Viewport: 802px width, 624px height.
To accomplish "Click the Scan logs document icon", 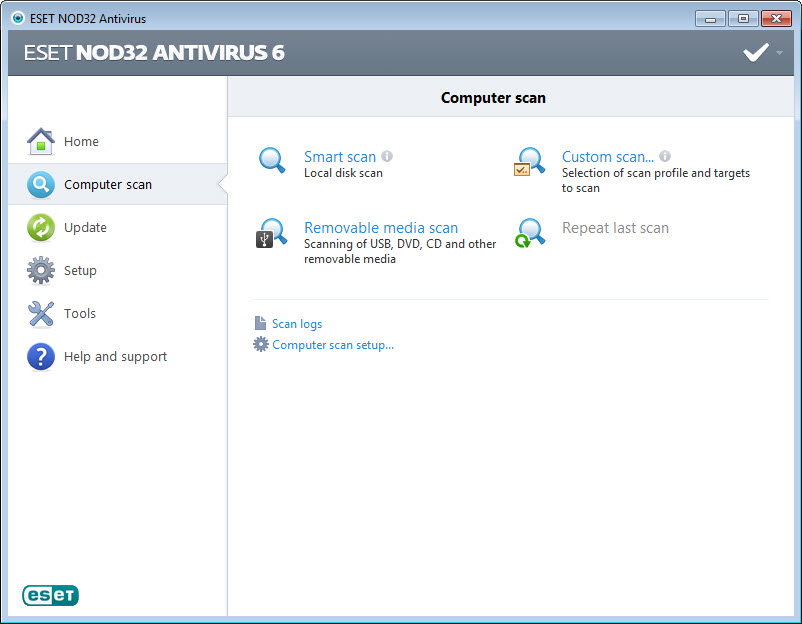I will click(260, 323).
